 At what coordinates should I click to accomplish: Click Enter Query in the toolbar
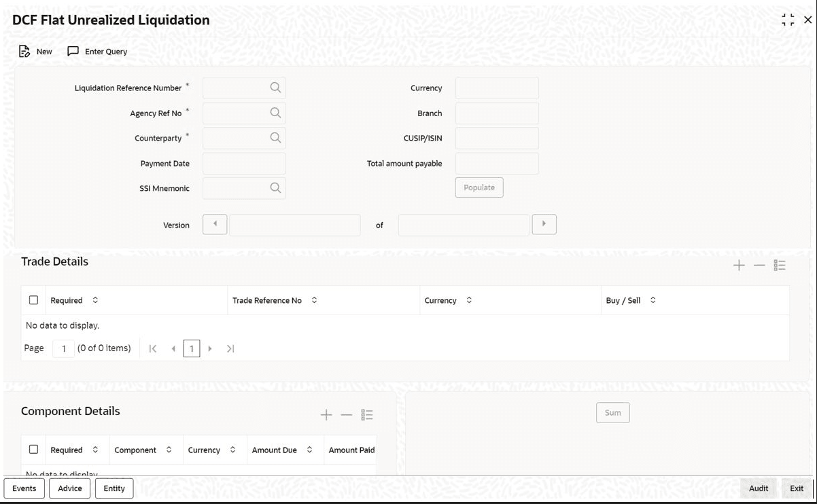[97, 52]
